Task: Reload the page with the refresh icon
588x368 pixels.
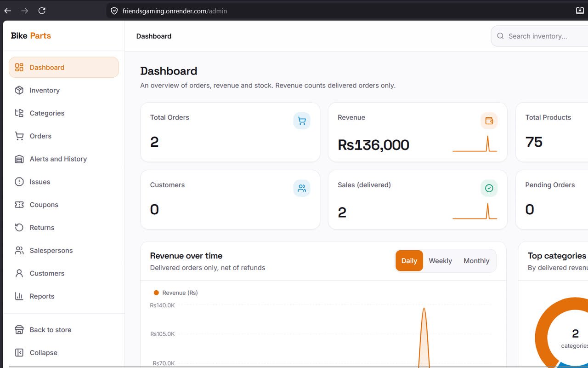Action: (42, 11)
